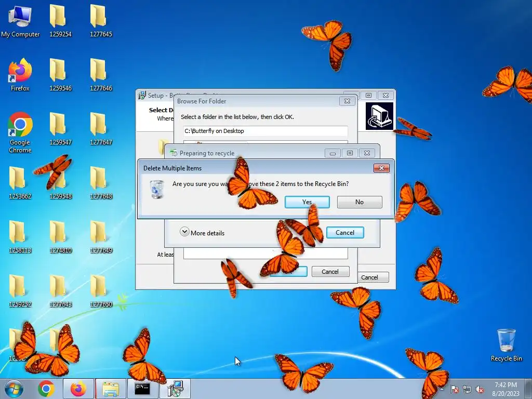This screenshot has width=532, height=399.
Task: Launch Firefox from the taskbar
Action: 78,389
